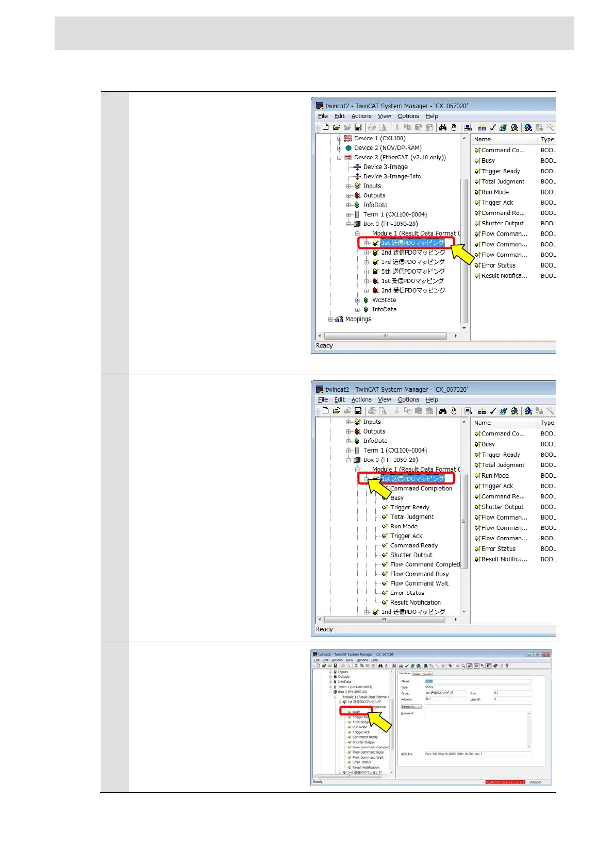Click horizontal scrollbar thumb in top screenshot tree

click(385, 336)
